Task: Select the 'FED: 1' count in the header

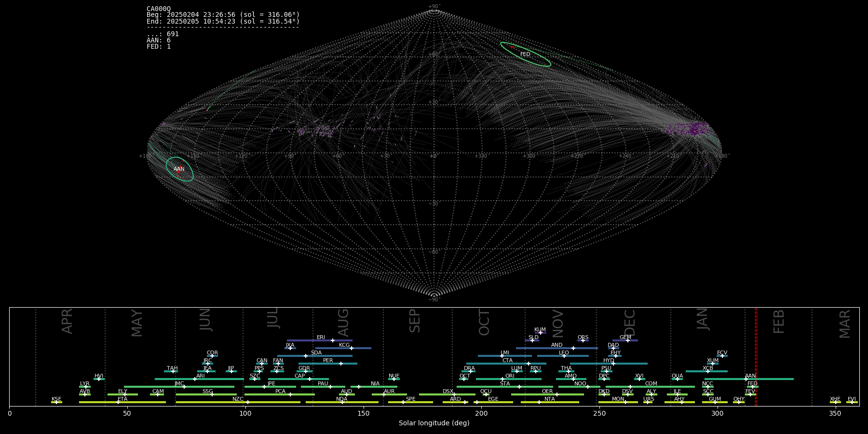Action: click(x=159, y=46)
